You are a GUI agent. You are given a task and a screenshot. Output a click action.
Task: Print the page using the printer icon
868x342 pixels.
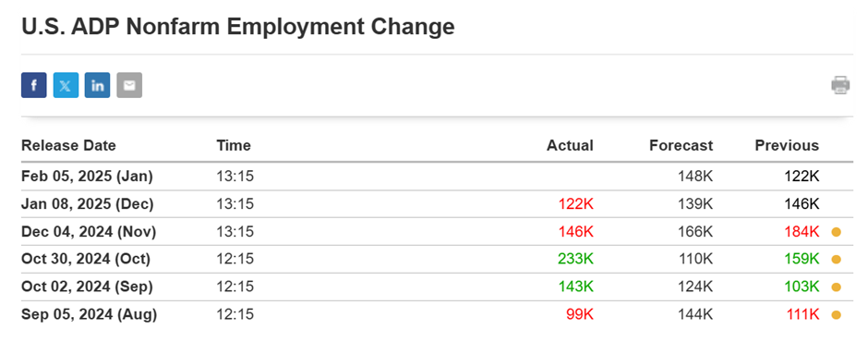point(840,85)
